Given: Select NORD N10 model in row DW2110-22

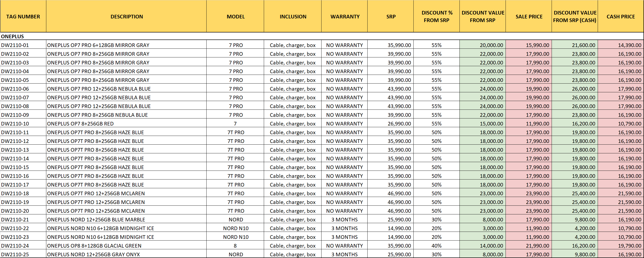Looking at the screenshot, I should tap(235, 228).
